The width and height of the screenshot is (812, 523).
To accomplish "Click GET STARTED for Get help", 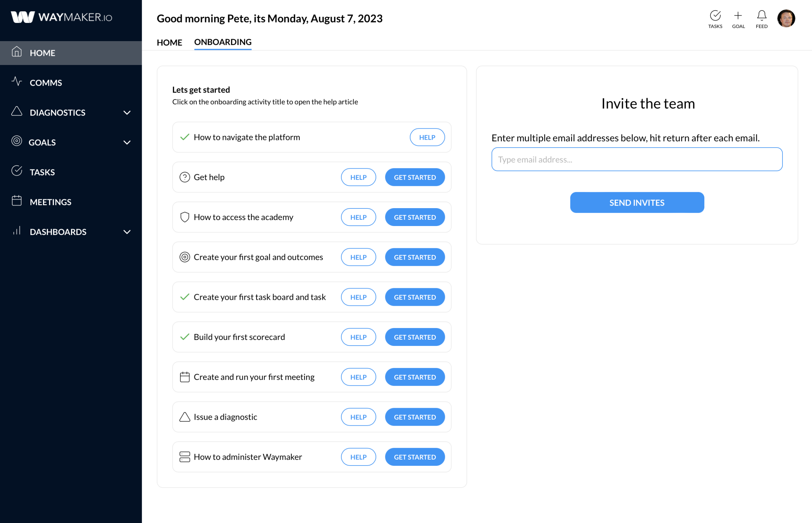I will click(415, 177).
